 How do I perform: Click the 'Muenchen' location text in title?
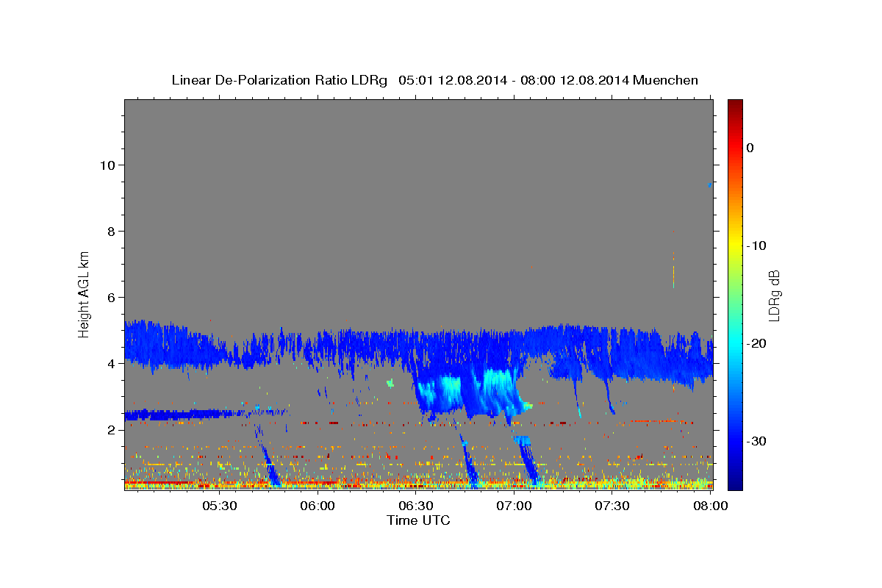click(x=667, y=80)
